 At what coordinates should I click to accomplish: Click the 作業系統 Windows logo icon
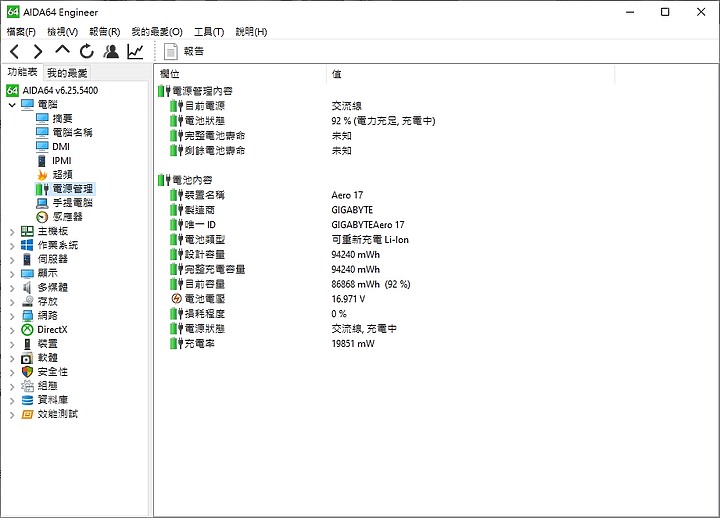(x=28, y=245)
